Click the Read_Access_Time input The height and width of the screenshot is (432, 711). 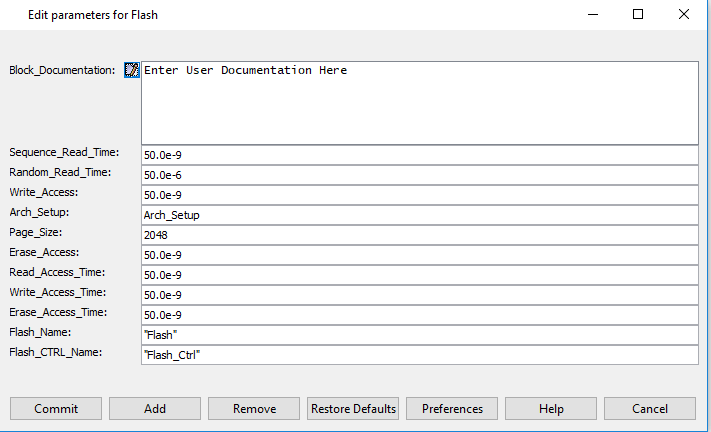(420, 275)
